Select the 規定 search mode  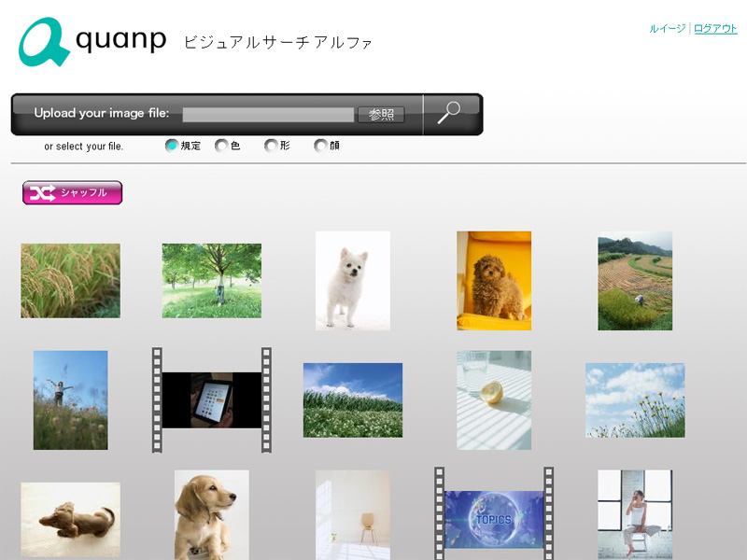[171, 146]
